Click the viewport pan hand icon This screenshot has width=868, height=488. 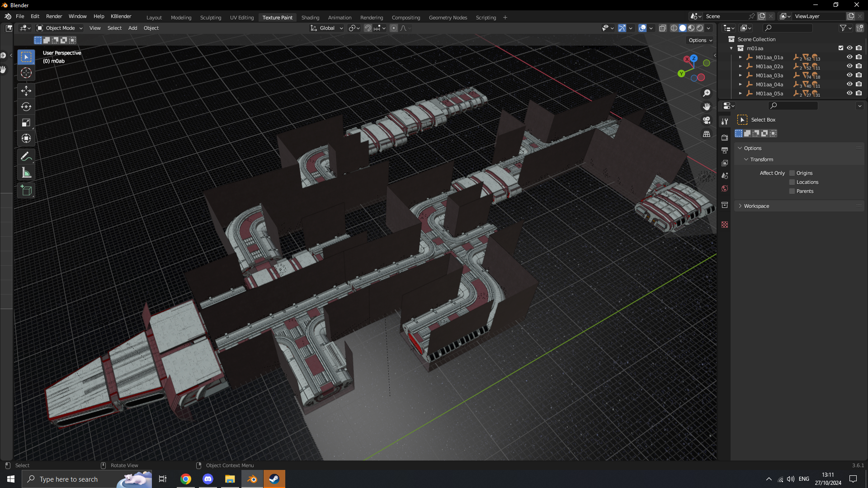coord(707,107)
